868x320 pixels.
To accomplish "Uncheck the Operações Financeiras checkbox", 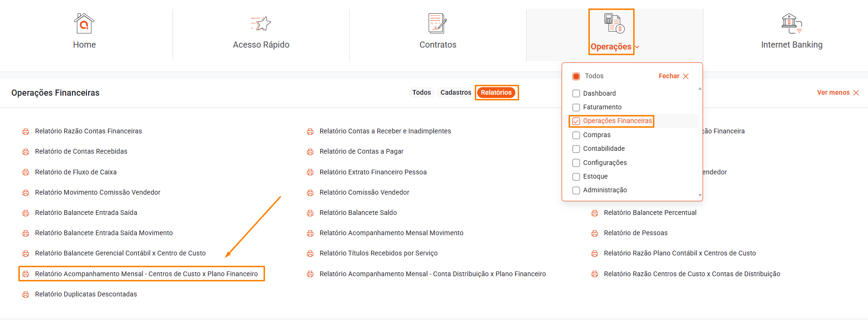I will 576,121.
